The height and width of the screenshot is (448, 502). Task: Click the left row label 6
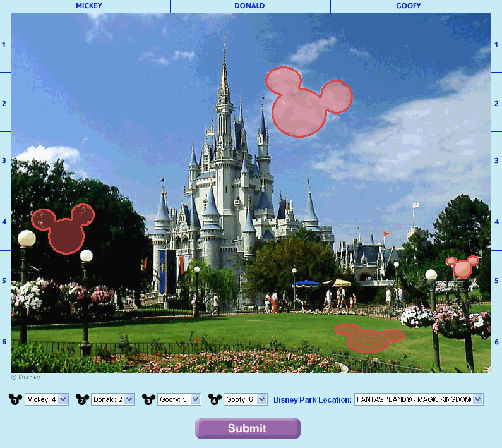coord(4,342)
